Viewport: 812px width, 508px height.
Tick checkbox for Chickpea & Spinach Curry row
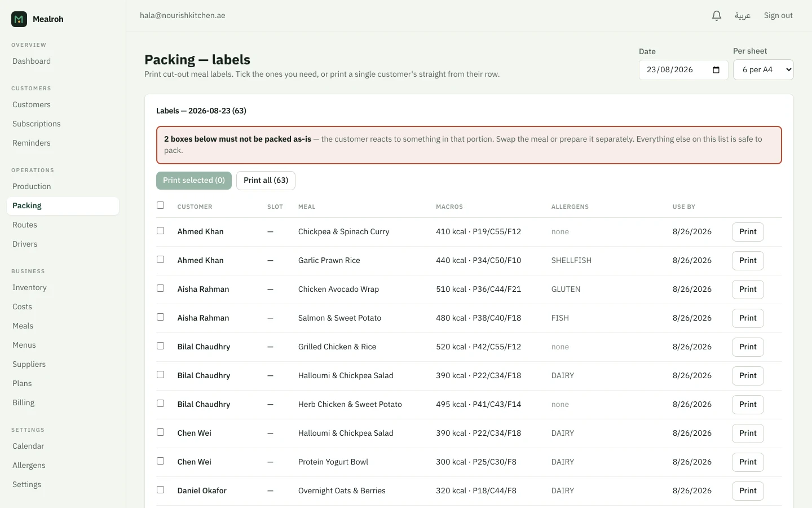tap(161, 231)
